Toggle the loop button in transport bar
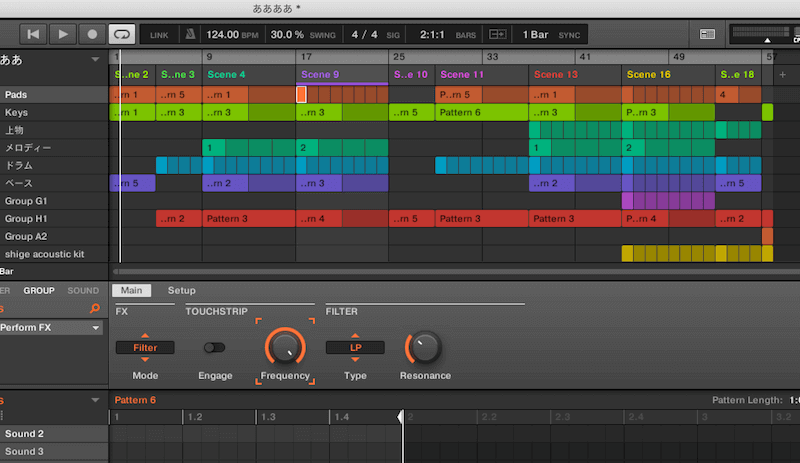 [x=121, y=34]
